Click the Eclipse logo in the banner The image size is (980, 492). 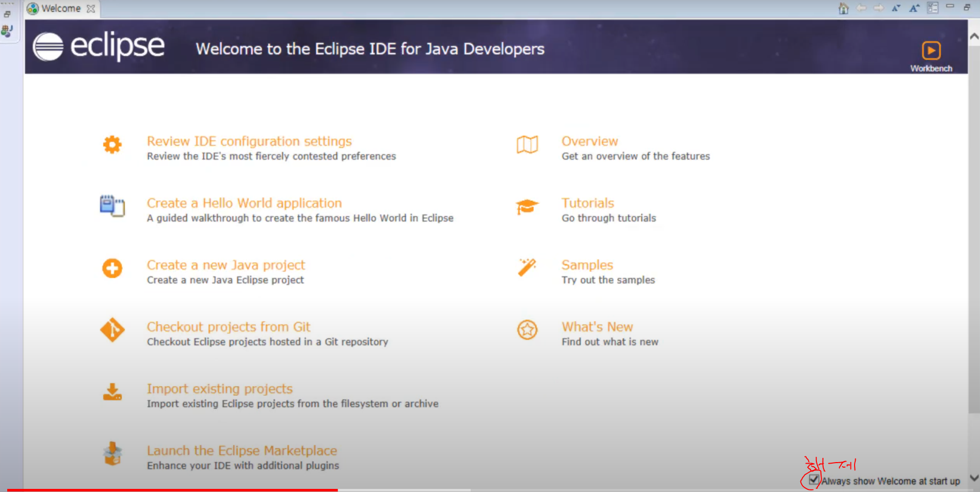coord(99,46)
